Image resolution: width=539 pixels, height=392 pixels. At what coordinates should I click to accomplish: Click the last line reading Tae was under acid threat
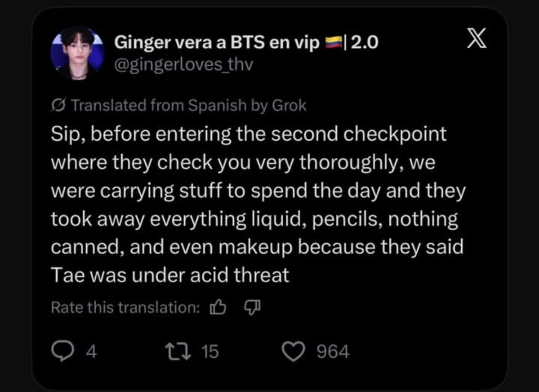coord(170,276)
